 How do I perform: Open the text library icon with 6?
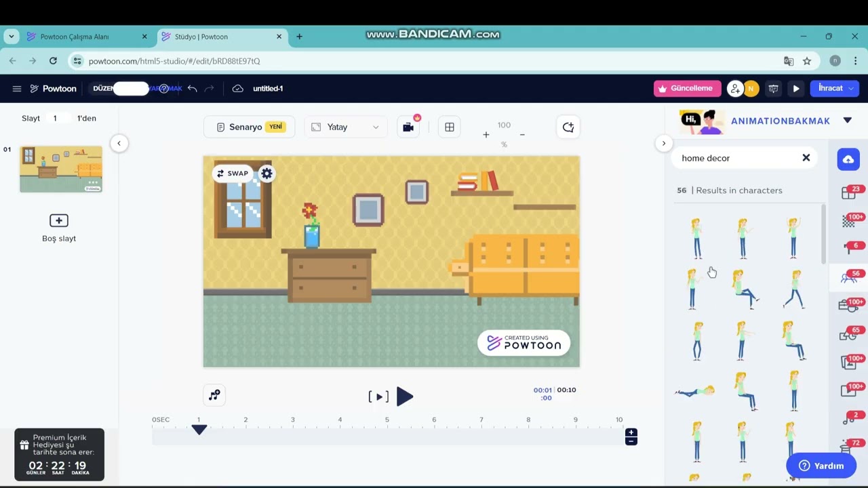tap(849, 249)
